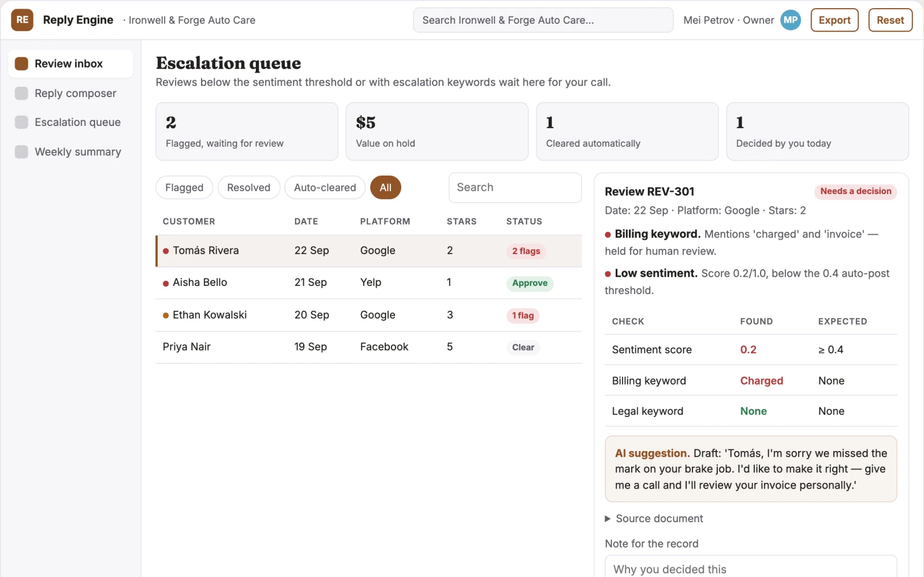Focus the Search Ironwell & Forge field
This screenshot has width=924, height=577.
tap(543, 20)
